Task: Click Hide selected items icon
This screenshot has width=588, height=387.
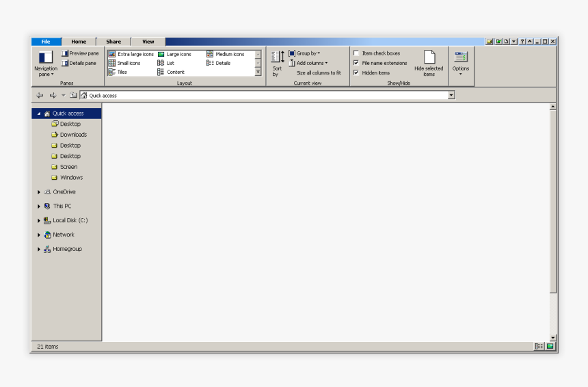Action: 429,57
